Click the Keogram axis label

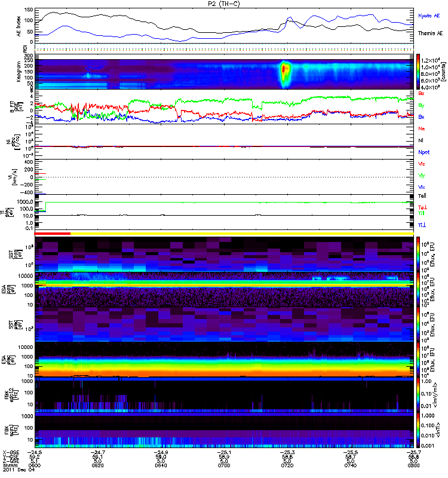click(19, 72)
